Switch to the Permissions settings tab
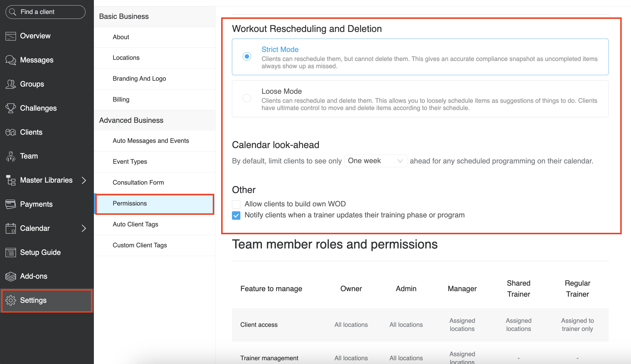 (130, 203)
